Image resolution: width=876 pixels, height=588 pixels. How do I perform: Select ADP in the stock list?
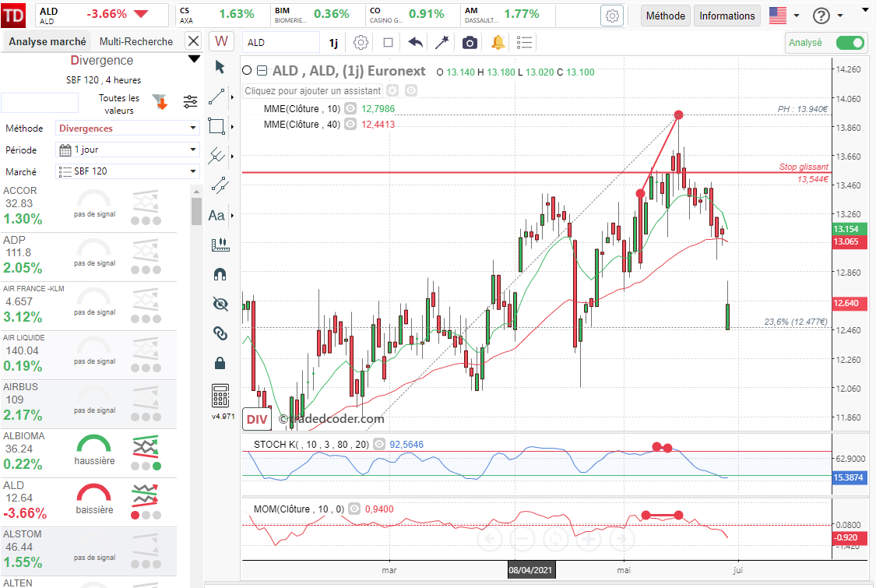(88, 256)
